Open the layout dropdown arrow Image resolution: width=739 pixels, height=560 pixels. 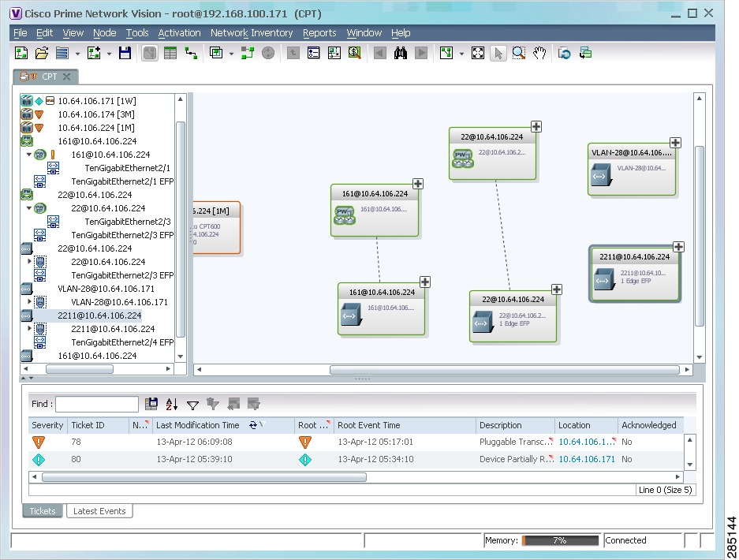click(461, 54)
